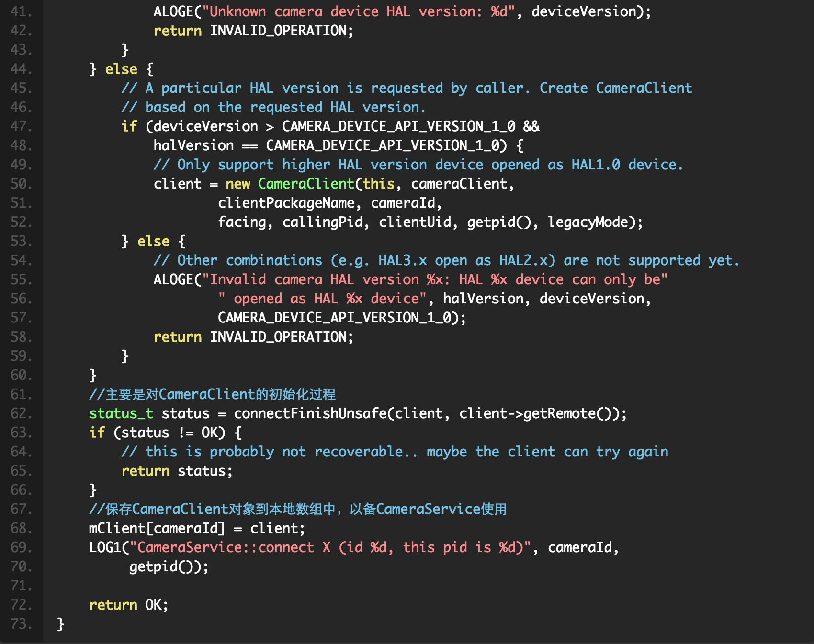Click the 'CameraService::connect X' string
This screenshot has width=814, height=644.
pyautogui.click(x=330, y=547)
